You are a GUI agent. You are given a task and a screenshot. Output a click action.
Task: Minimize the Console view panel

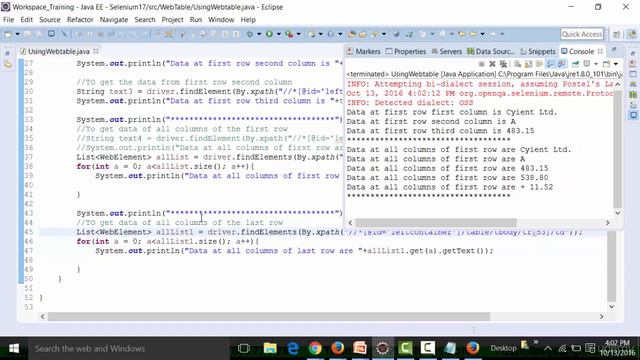coord(614,50)
